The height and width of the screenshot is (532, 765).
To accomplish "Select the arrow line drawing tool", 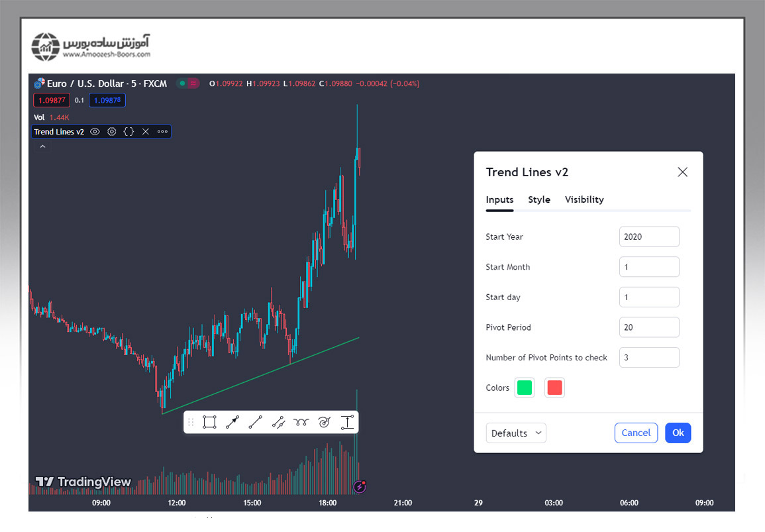I will (232, 422).
